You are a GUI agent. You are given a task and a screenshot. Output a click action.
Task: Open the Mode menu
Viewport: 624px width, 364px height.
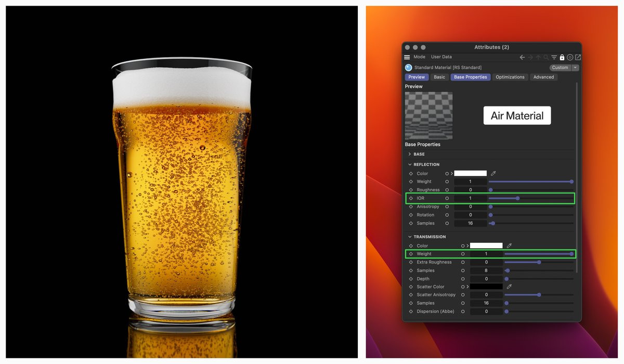pos(419,57)
